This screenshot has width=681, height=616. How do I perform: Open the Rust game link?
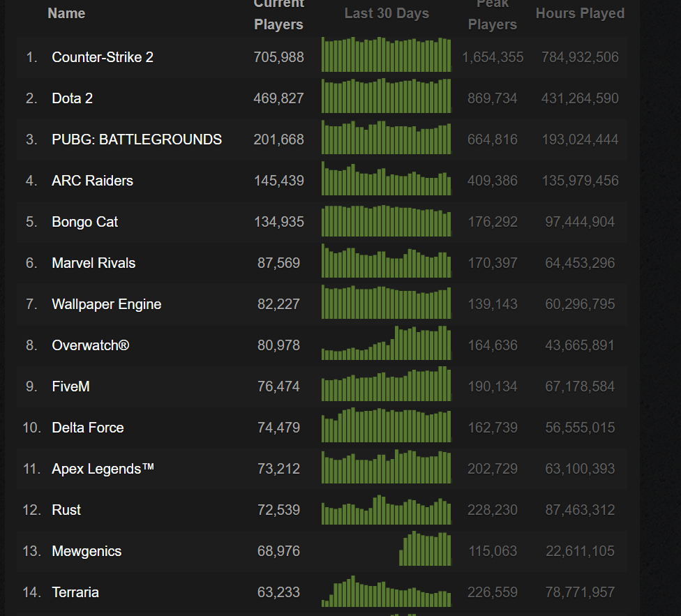pos(66,510)
